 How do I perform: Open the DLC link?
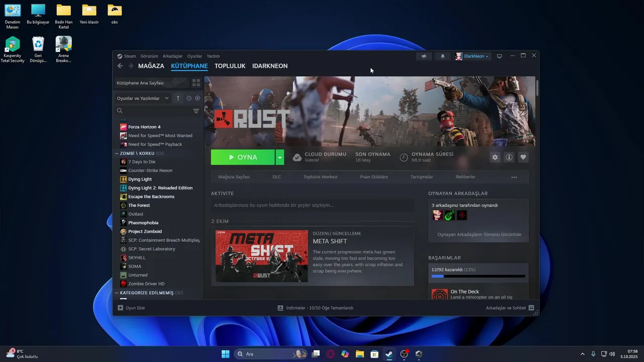click(x=277, y=177)
